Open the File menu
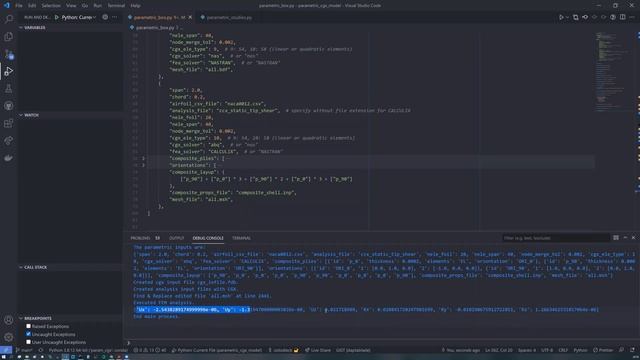Image resolution: width=640 pixels, height=360 pixels. (x=19, y=6)
